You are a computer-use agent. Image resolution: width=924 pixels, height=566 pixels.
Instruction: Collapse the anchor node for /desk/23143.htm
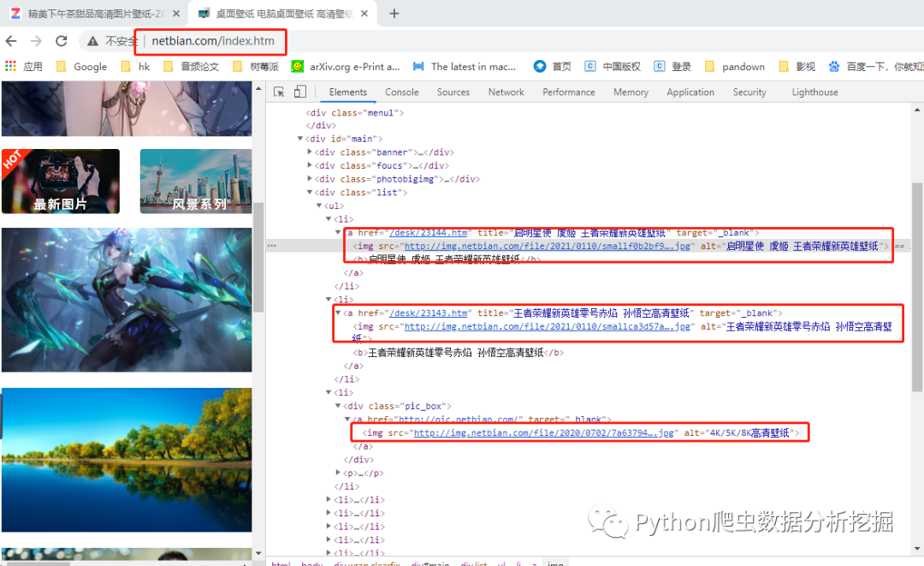pyautogui.click(x=338, y=313)
